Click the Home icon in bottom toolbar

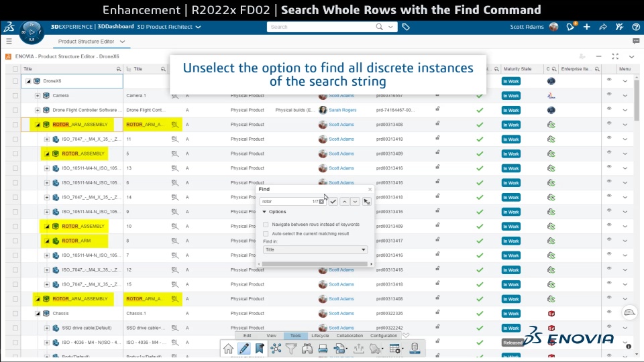click(228, 349)
